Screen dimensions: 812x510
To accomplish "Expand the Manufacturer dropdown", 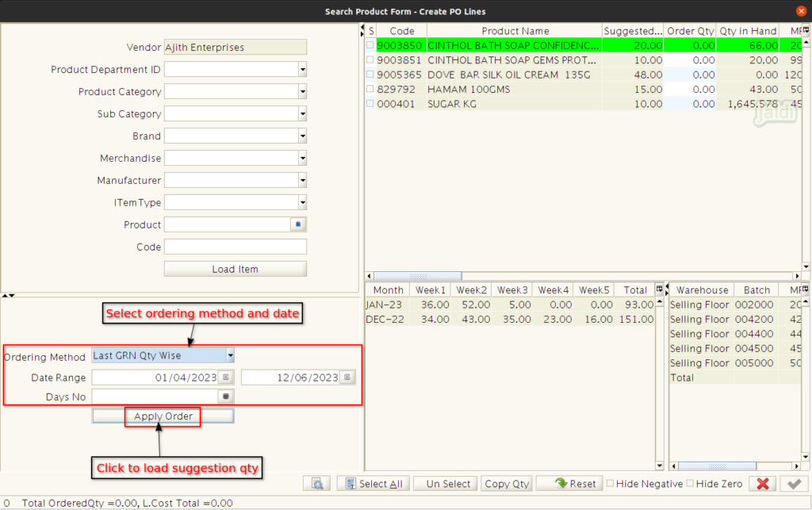I will click(x=302, y=180).
